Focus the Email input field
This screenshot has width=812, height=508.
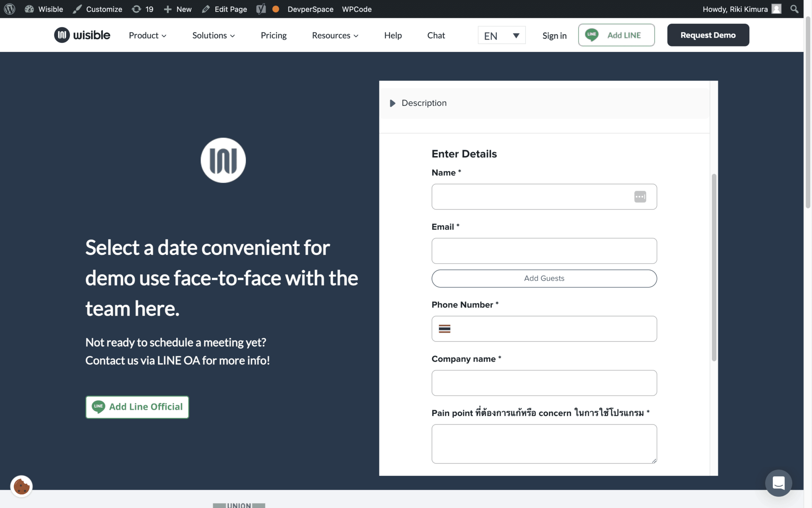pyautogui.click(x=544, y=251)
